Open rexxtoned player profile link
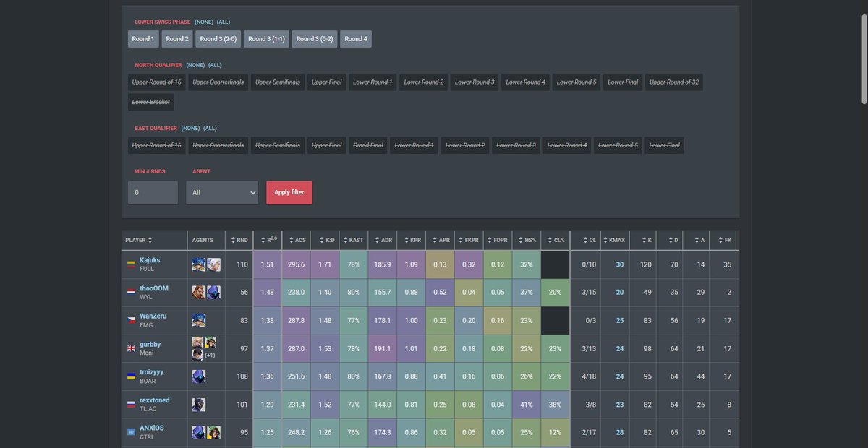 point(155,400)
